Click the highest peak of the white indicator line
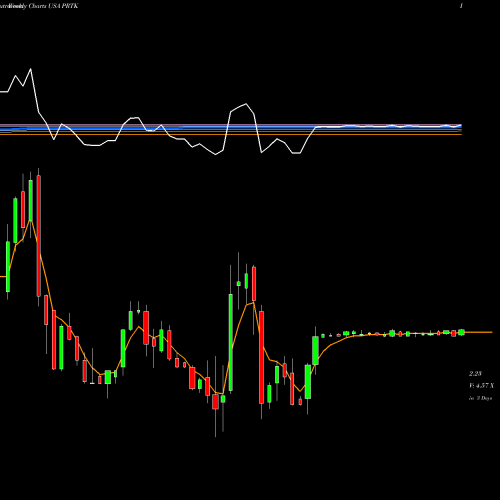500x500 pixels. pos(31,69)
